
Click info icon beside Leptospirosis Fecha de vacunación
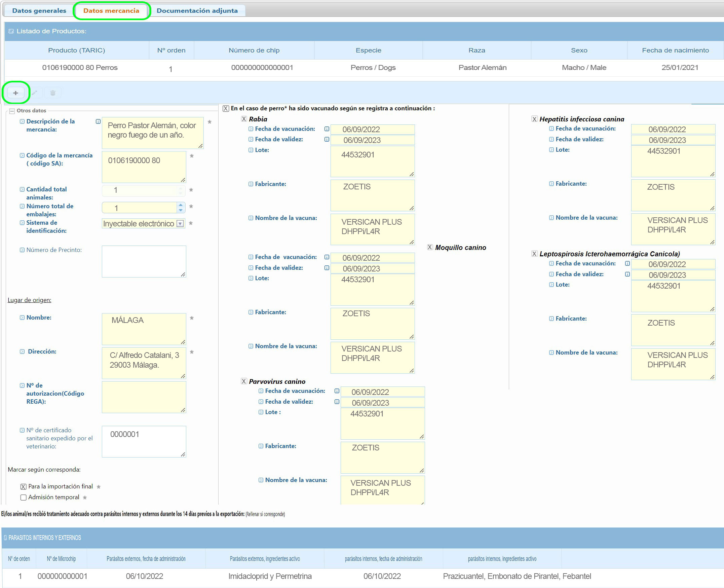click(627, 263)
